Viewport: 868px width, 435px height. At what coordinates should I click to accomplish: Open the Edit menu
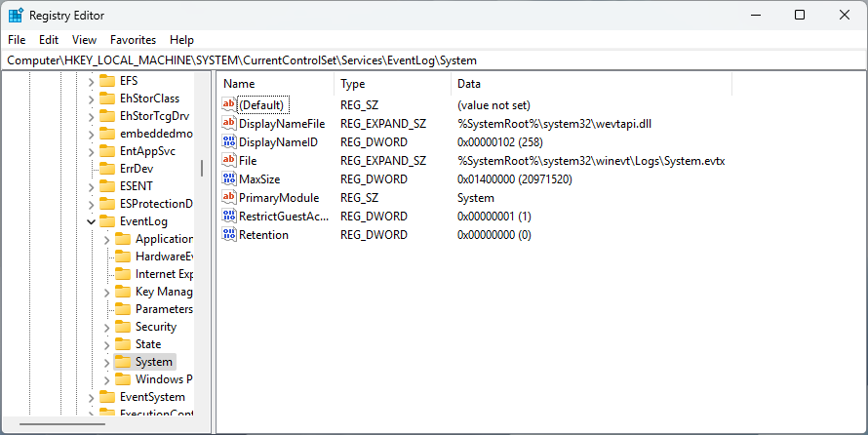tap(49, 40)
